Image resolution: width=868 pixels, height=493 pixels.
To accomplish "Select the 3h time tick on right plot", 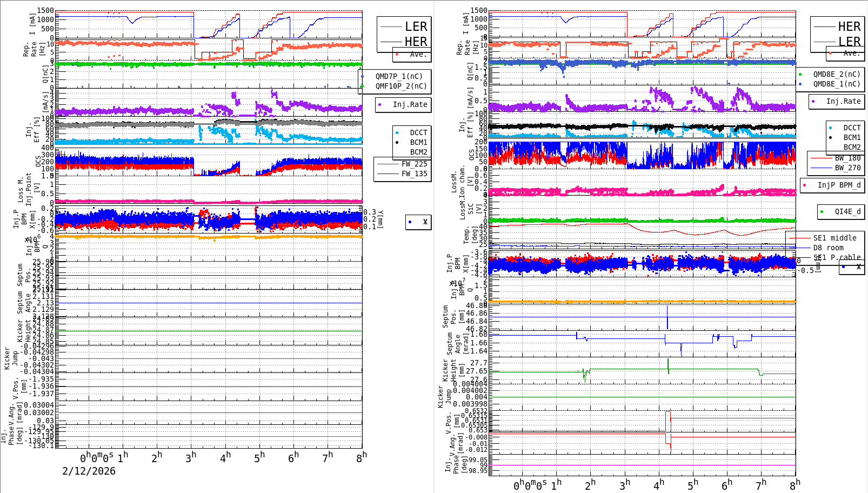I will 625,484.
